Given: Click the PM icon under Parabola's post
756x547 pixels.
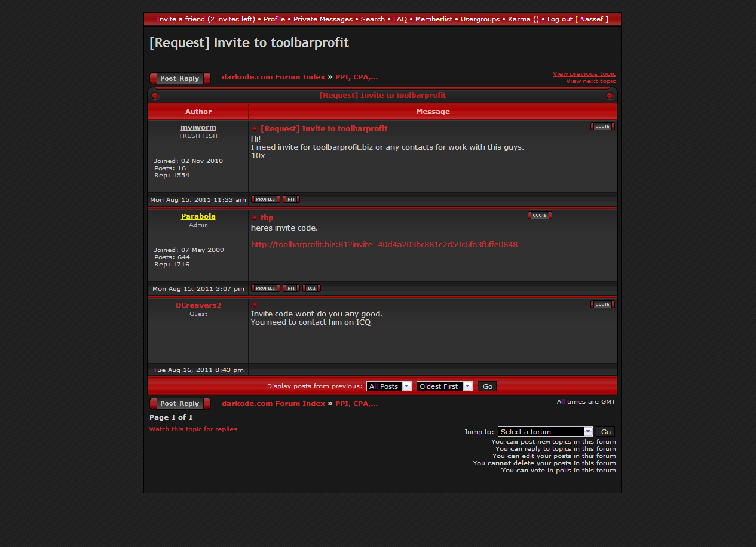Looking at the screenshot, I should click(x=291, y=288).
